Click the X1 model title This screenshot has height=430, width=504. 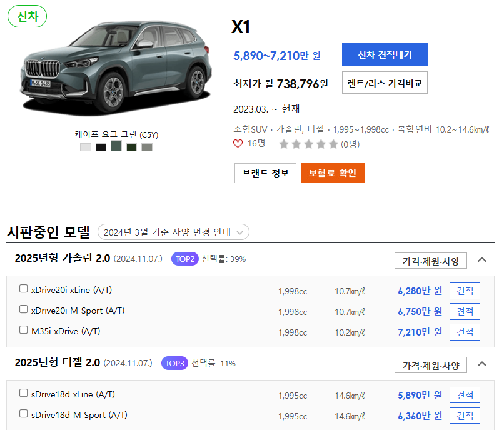(x=240, y=27)
